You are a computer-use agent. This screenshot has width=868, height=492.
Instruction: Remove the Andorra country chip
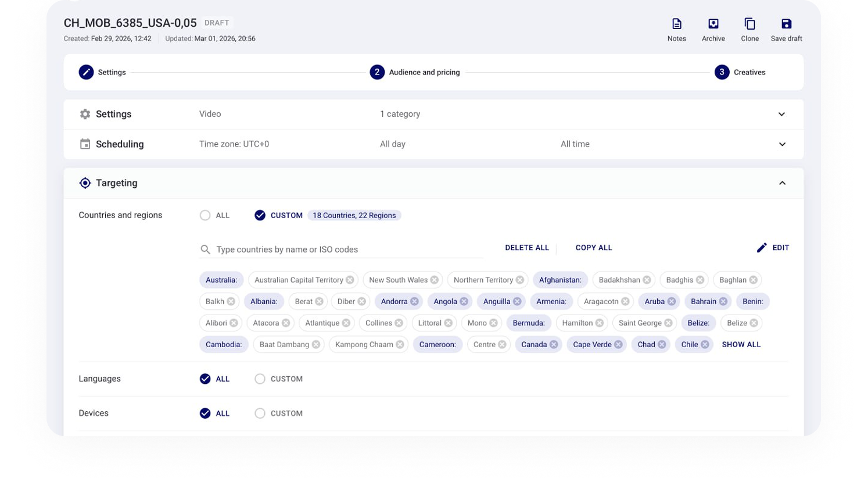pos(414,301)
